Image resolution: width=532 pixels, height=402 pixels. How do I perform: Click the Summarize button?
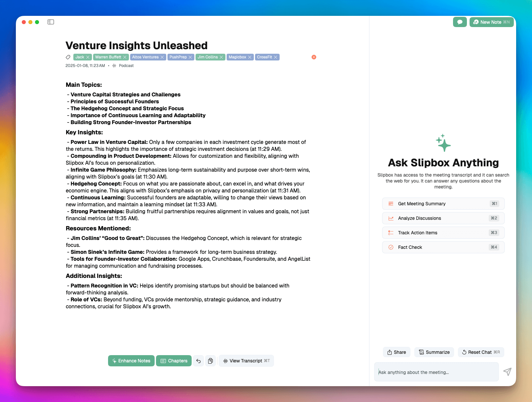pyautogui.click(x=434, y=352)
